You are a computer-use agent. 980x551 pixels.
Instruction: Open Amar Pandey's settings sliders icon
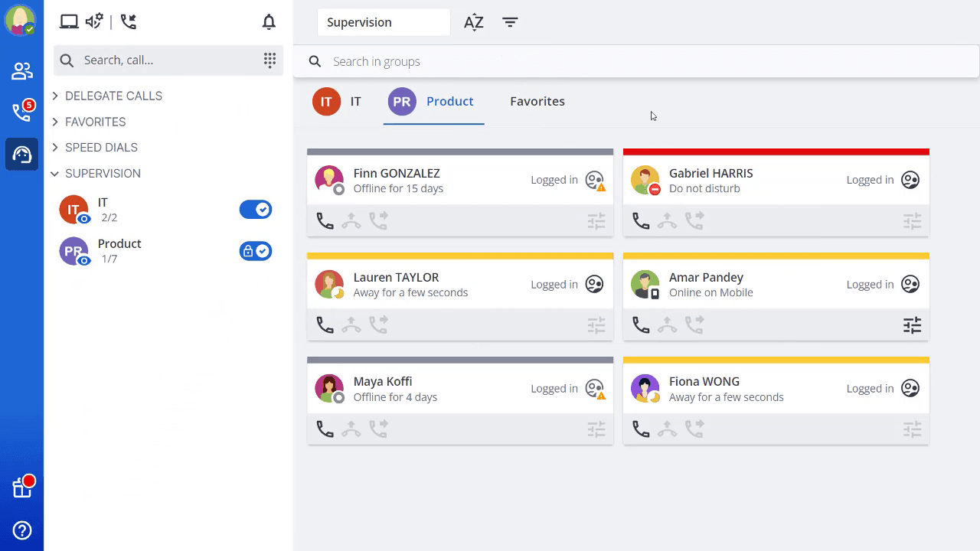(912, 325)
